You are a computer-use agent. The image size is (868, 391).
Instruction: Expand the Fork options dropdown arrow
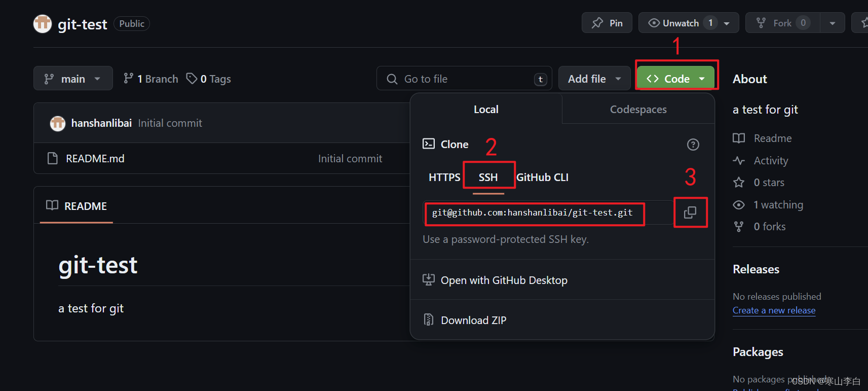tap(832, 23)
